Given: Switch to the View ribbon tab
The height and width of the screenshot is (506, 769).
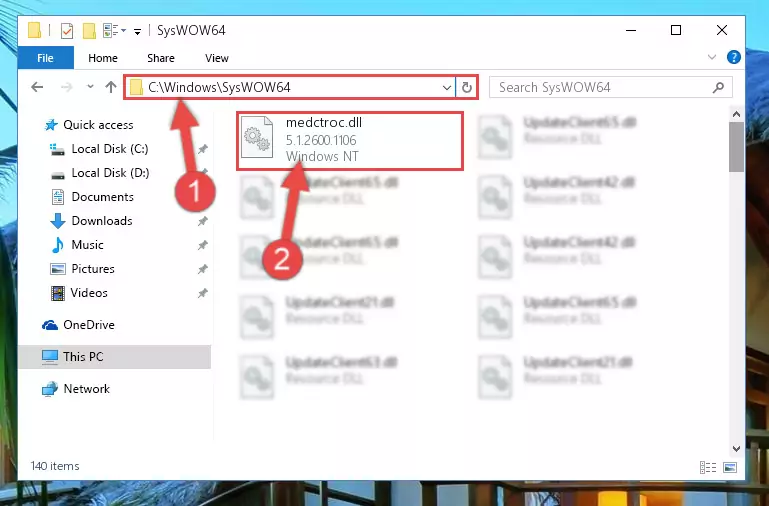Looking at the screenshot, I should [x=216, y=58].
